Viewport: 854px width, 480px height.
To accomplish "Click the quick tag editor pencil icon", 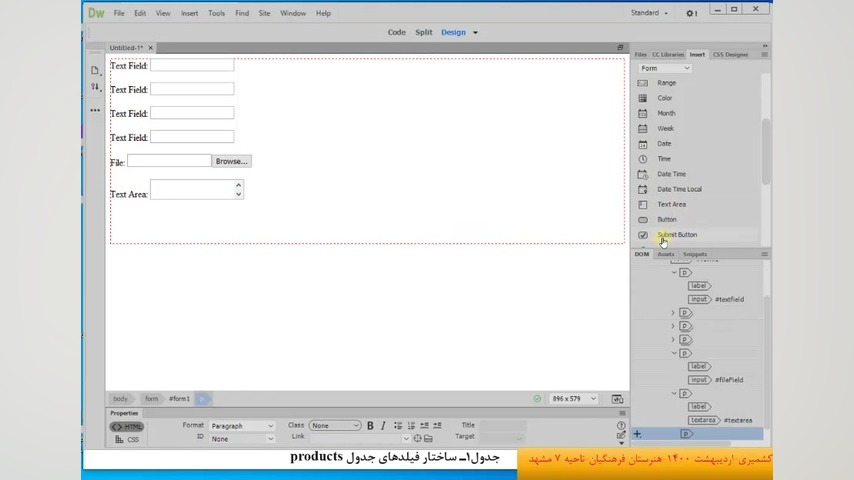I will point(621,435).
